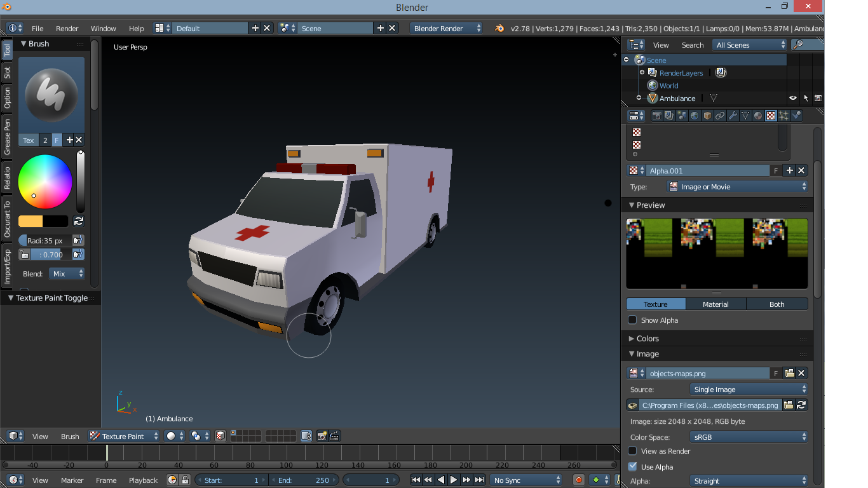Enable the Show Alpha checkbox
The image size is (868, 488).
(632, 320)
